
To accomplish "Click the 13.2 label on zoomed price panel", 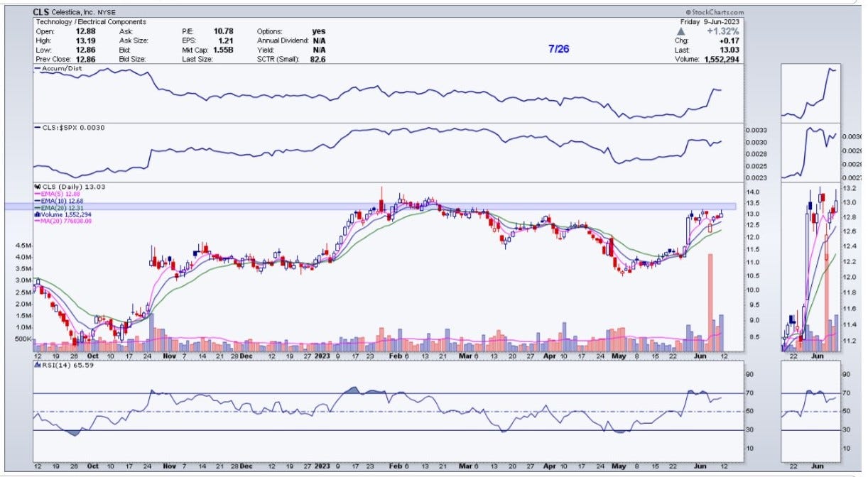I will coord(848,188).
